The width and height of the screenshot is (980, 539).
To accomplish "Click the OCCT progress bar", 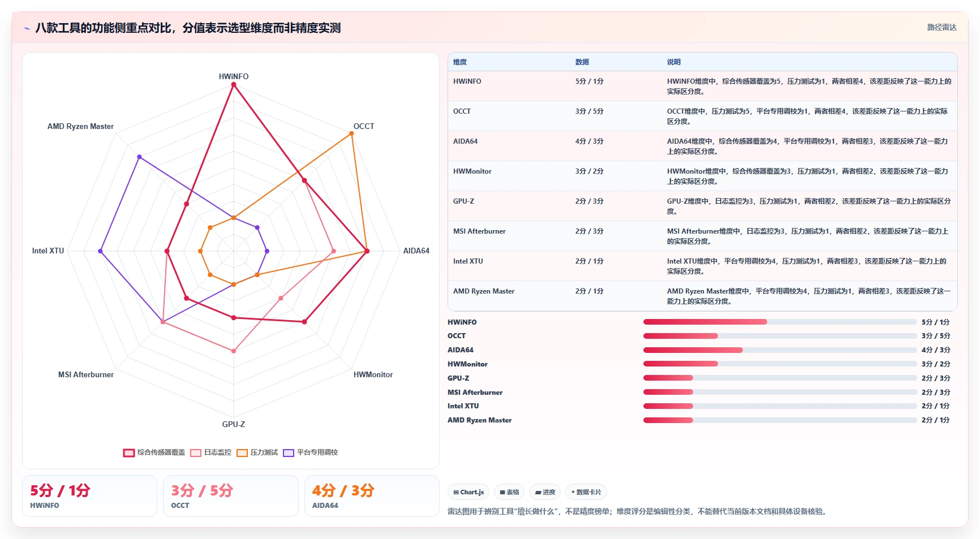I will tap(780, 336).
